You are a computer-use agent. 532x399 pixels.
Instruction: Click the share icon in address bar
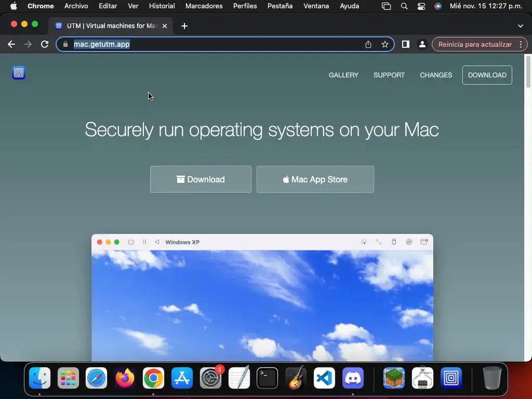point(368,44)
